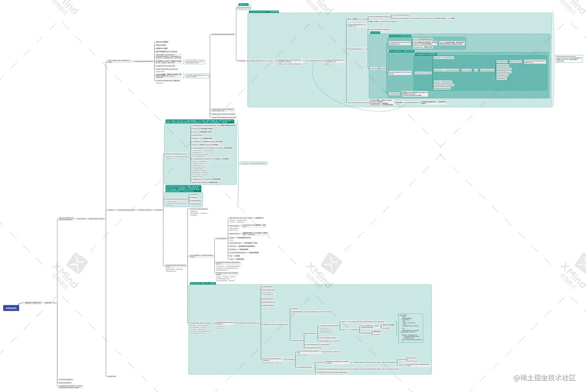Image resolution: width=586 pixels, height=392 pixels.
Task: Click the const compilation = this.newCompilation node
Action: click(201, 256)
